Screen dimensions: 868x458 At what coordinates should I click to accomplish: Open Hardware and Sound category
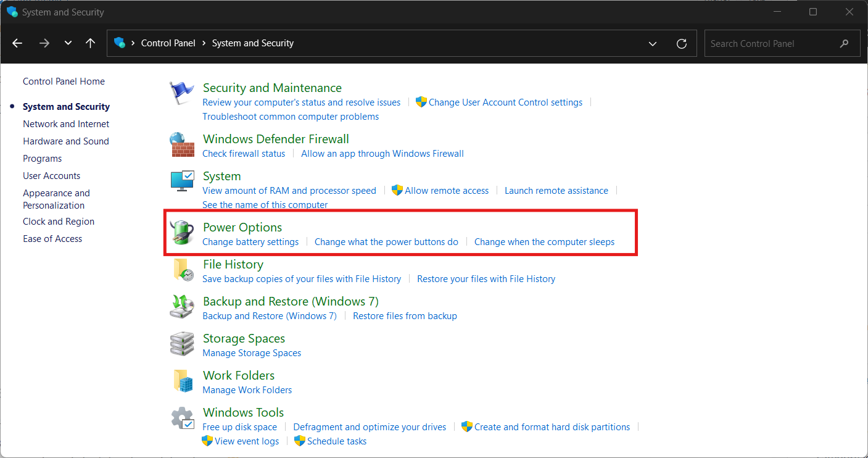(x=65, y=141)
